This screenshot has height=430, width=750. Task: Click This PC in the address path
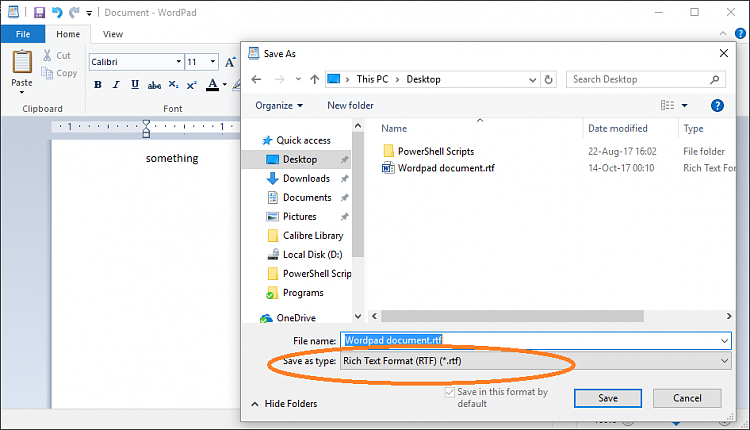372,79
